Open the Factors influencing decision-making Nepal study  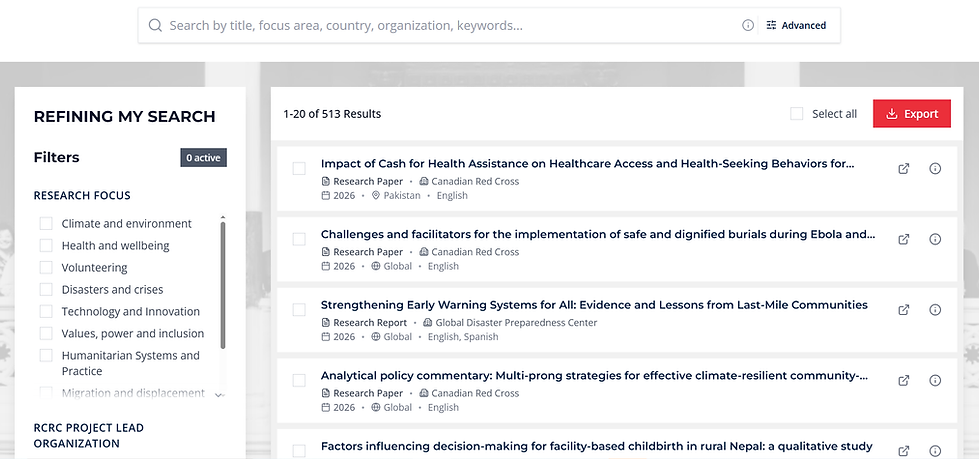596,447
